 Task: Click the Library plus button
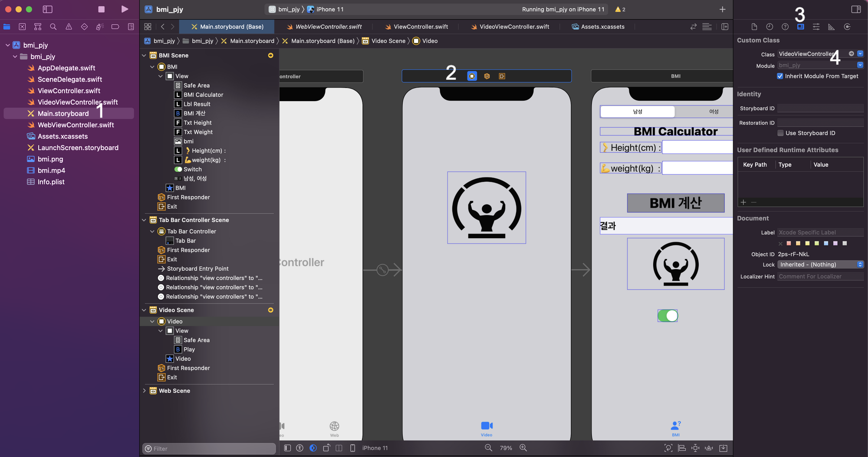point(722,9)
